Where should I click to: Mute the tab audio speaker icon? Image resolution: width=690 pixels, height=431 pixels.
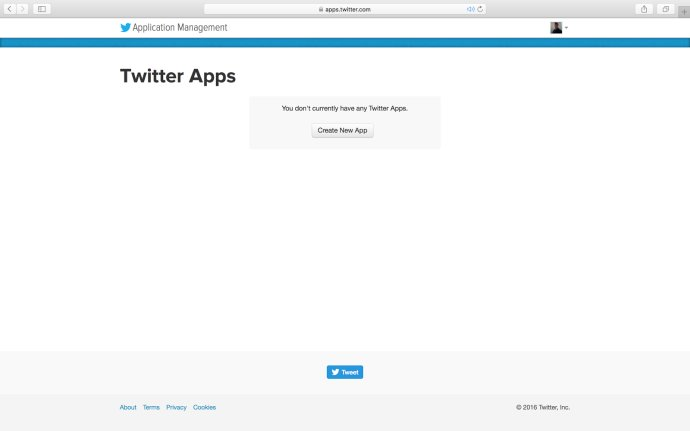470,9
